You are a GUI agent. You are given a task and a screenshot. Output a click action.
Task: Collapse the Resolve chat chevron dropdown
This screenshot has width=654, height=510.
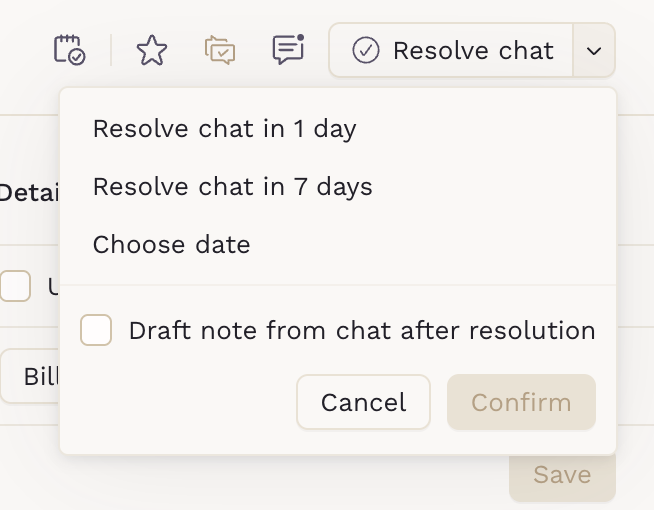point(594,50)
